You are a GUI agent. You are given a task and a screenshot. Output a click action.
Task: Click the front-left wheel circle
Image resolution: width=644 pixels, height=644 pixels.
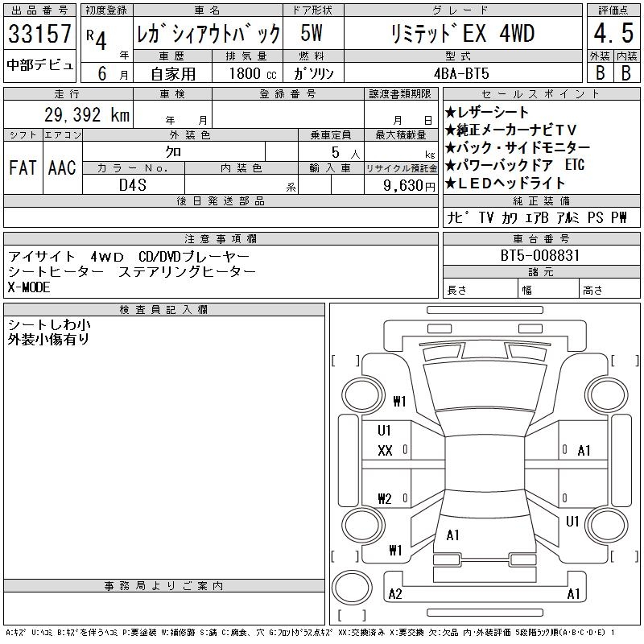(363, 395)
